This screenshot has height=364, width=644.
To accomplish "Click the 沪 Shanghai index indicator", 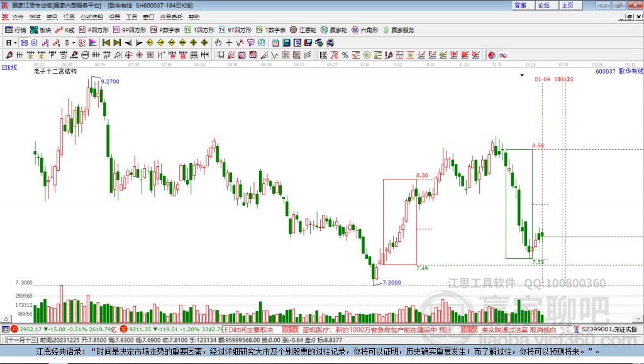I will (14, 329).
